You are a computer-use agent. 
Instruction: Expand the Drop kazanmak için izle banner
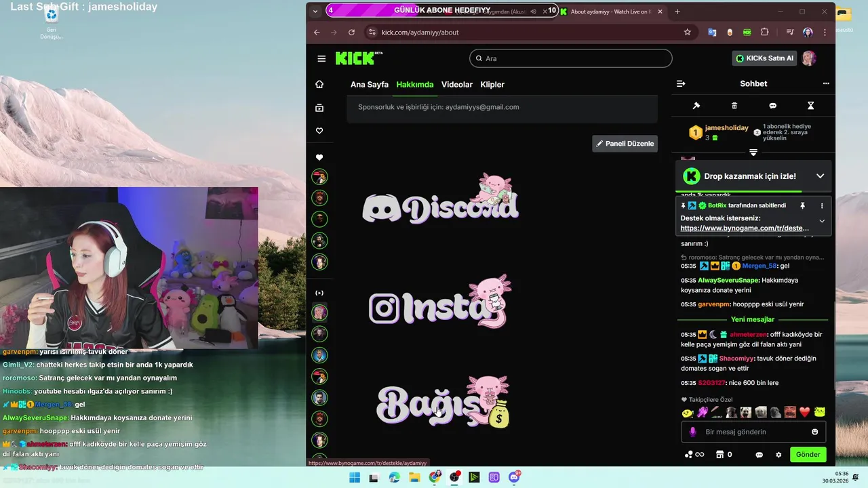(820, 176)
